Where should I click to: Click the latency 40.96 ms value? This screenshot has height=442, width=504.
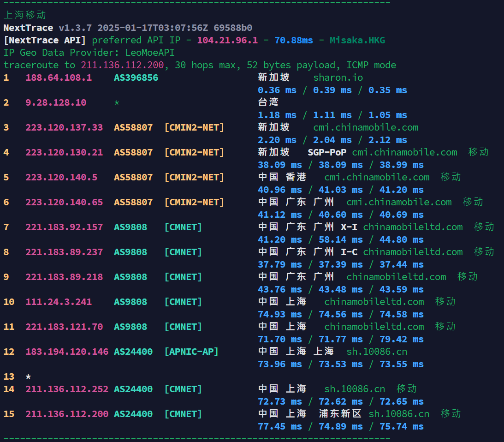click(279, 190)
